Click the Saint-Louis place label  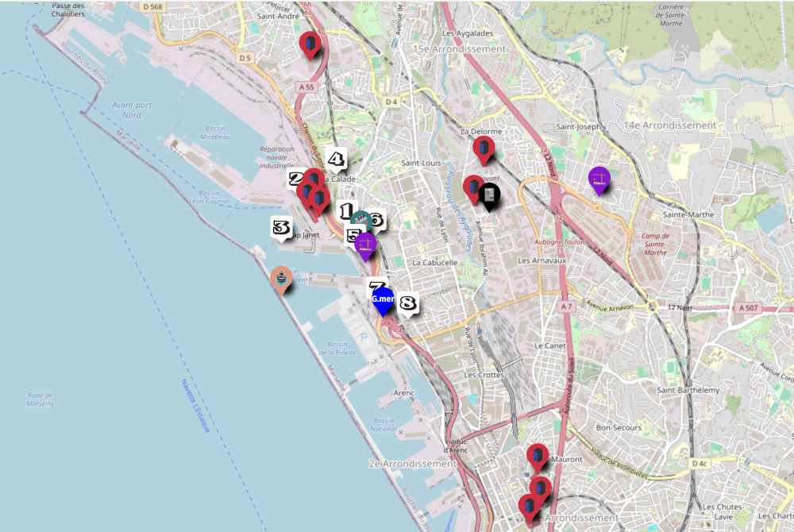(x=421, y=164)
